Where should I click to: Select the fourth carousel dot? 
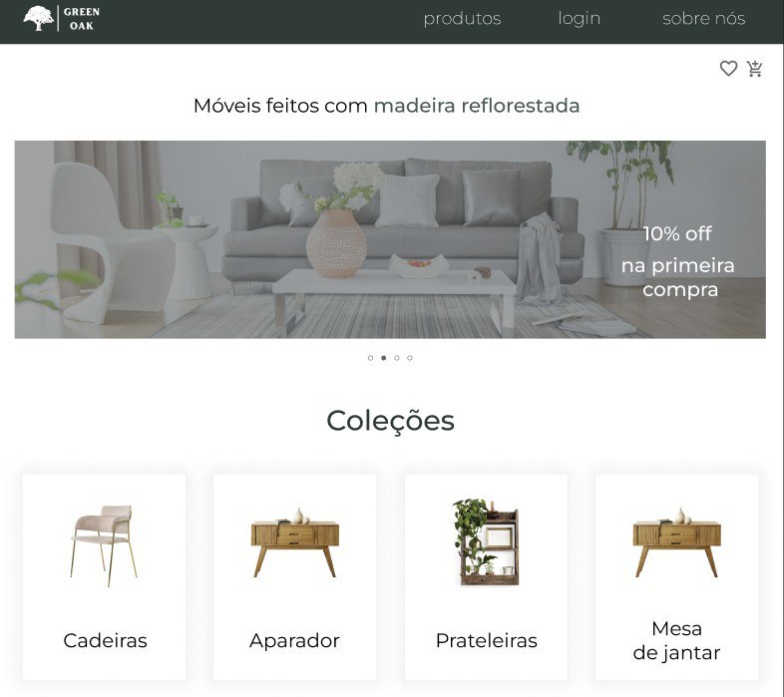pos(410,358)
